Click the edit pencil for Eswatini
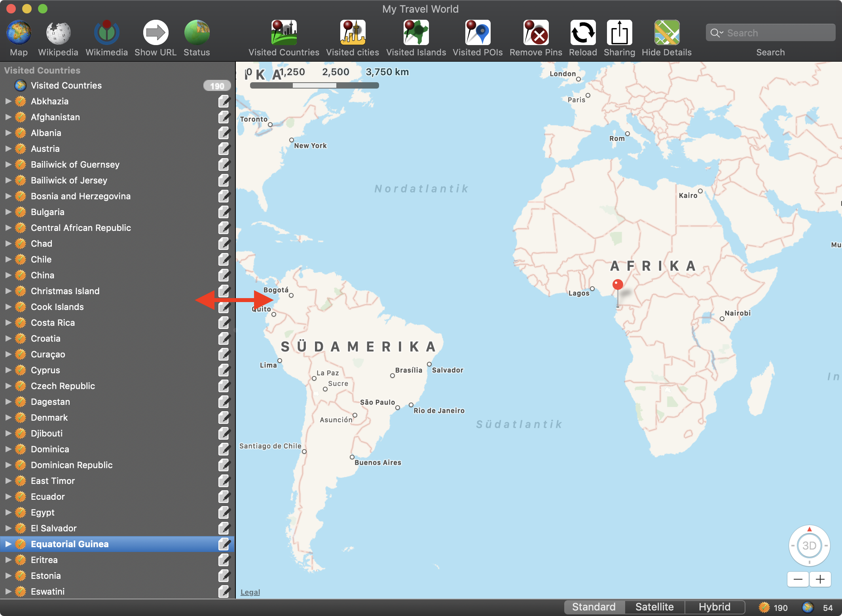 [x=224, y=591]
